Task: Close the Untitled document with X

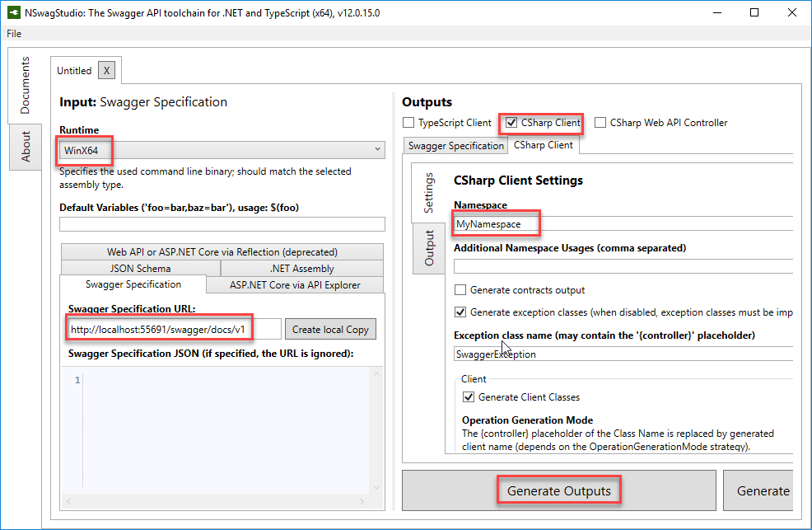Action: 106,71
